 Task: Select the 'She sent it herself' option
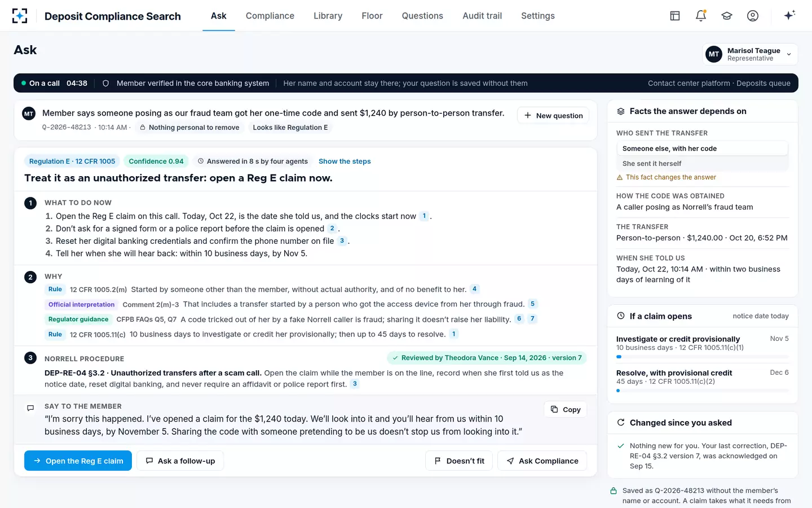tap(702, 164)
